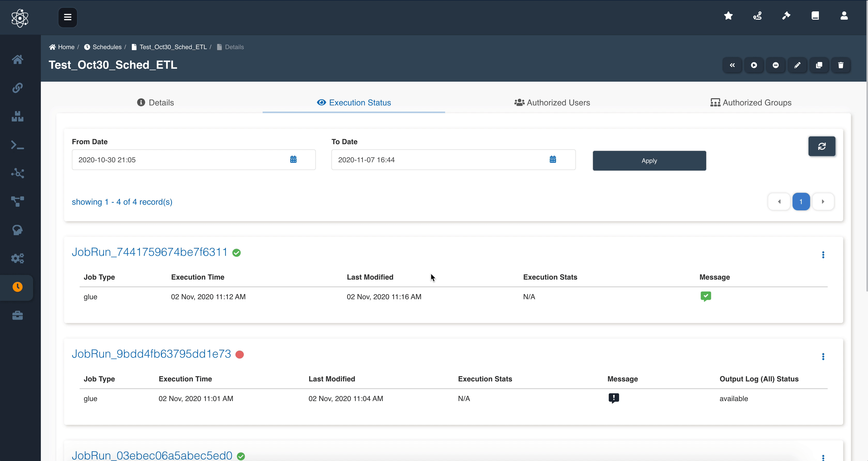This screenshot has height=461, width=868.
Task: Click the disable schedule minus icon
Action: 775,65
